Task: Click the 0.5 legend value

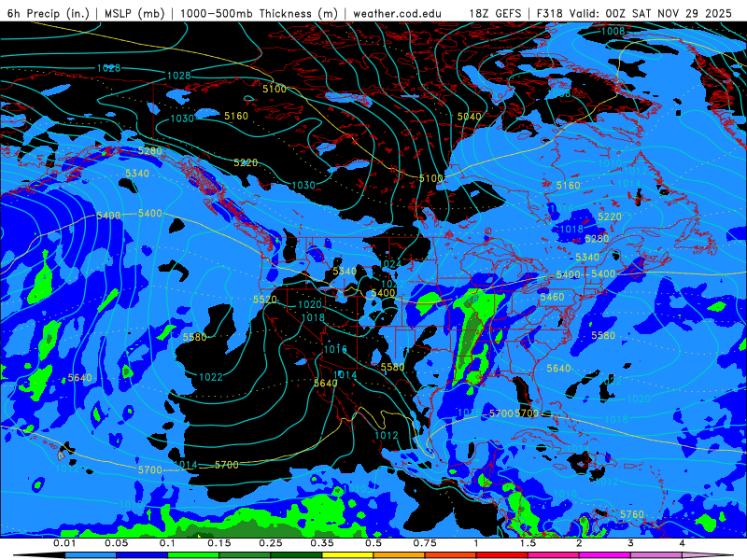Action: (x=373, y=543)
